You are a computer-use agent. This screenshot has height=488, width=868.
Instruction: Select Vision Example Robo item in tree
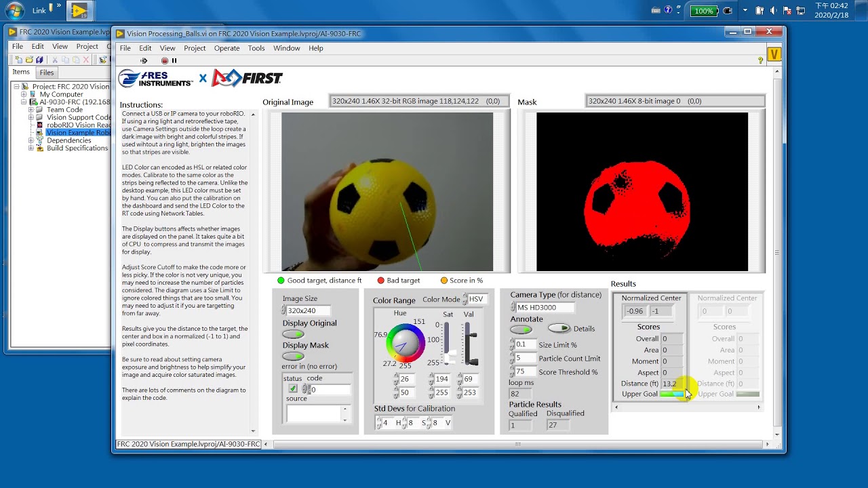click(x=78, y=133)
